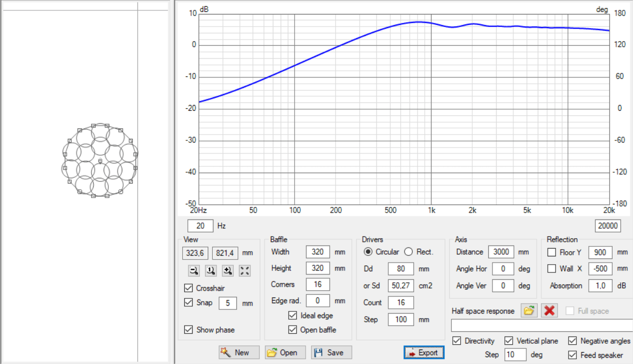
Task: Click the Floor Y value field 900
Action: pyautogui.click(x=600, y=252)
